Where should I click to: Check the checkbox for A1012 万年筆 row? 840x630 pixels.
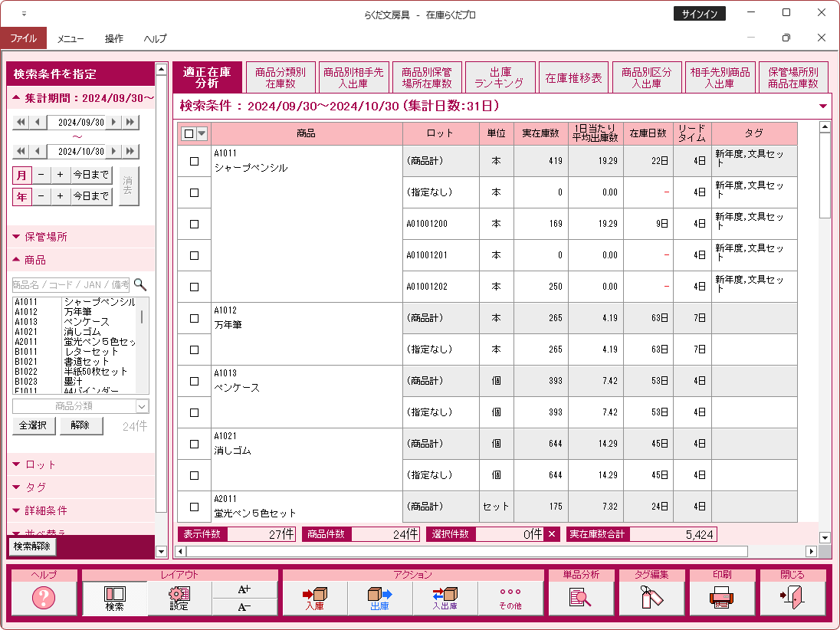(194, 317)
